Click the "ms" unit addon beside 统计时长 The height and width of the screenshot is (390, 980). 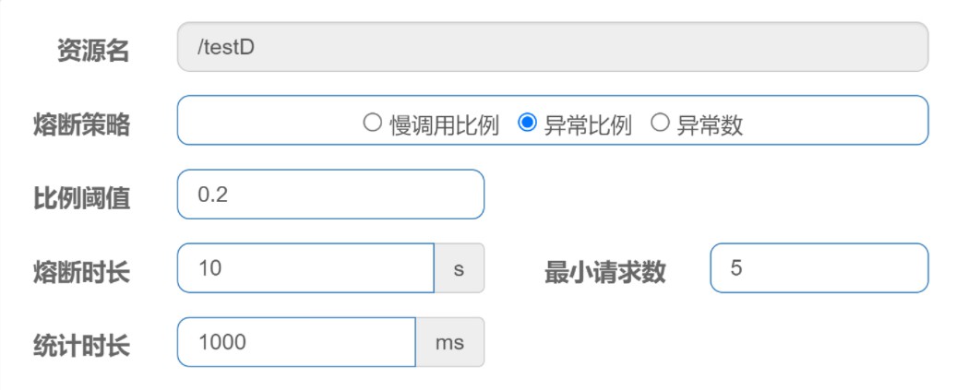(x=450, y=342)
